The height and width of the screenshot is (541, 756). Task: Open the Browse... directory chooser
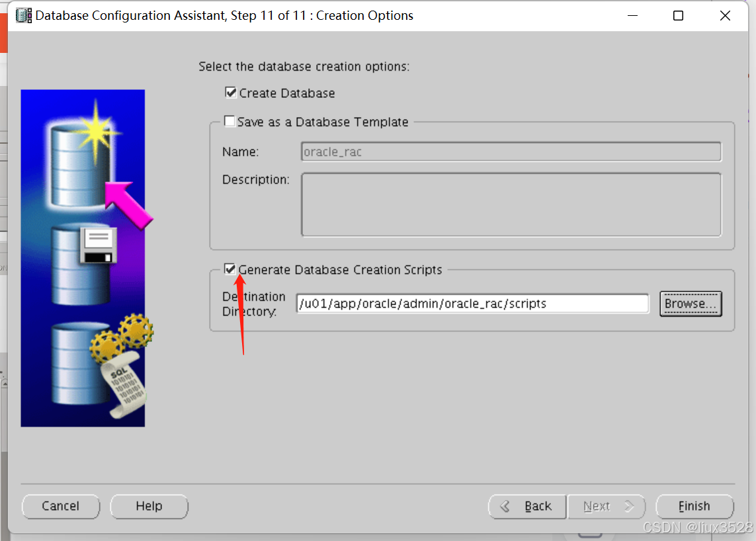691,304
